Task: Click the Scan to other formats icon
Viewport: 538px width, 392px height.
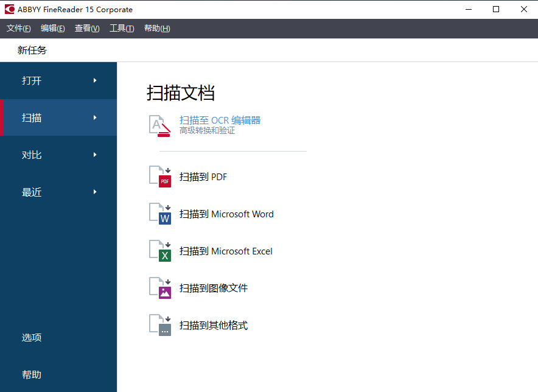Action: coord(159,325)
